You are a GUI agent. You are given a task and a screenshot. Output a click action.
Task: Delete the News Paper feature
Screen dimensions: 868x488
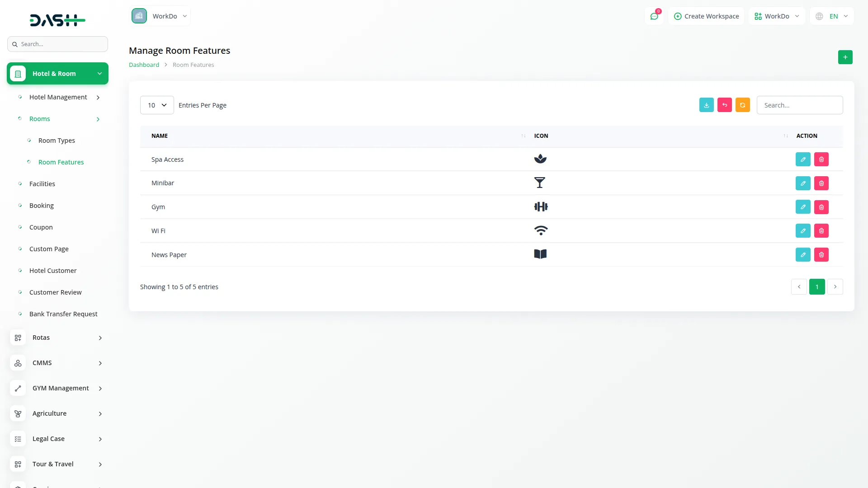click(x=821, y=254)
